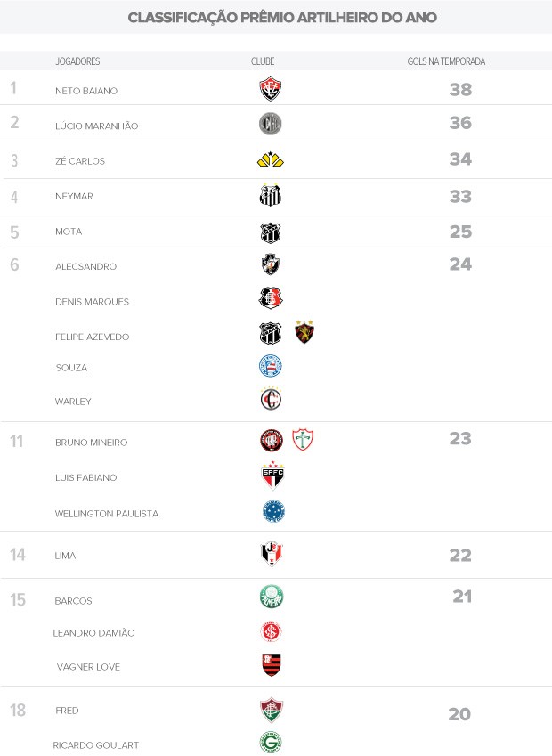The height and width of the screenshot is (756, 552).
Task: Click the Internacional crest beside Leandro Damião
Action: pos(271,631)
